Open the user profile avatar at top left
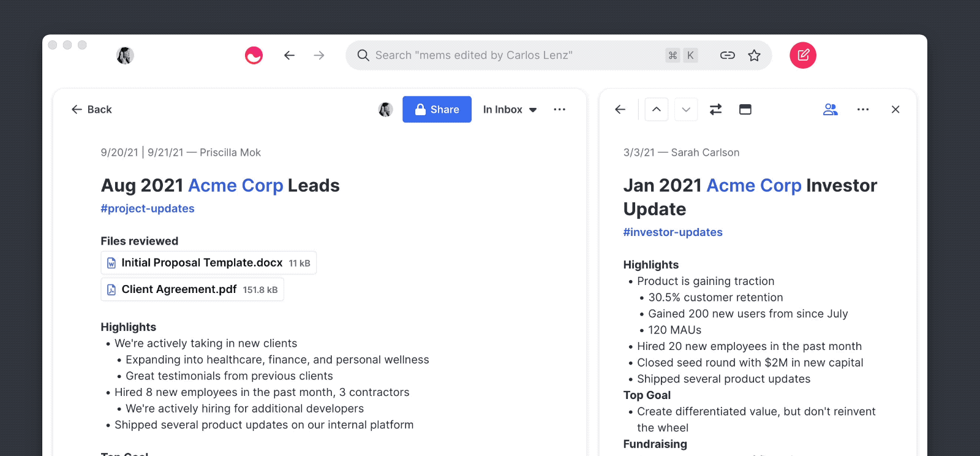This screenshot has height=456, width=980. 125,56
